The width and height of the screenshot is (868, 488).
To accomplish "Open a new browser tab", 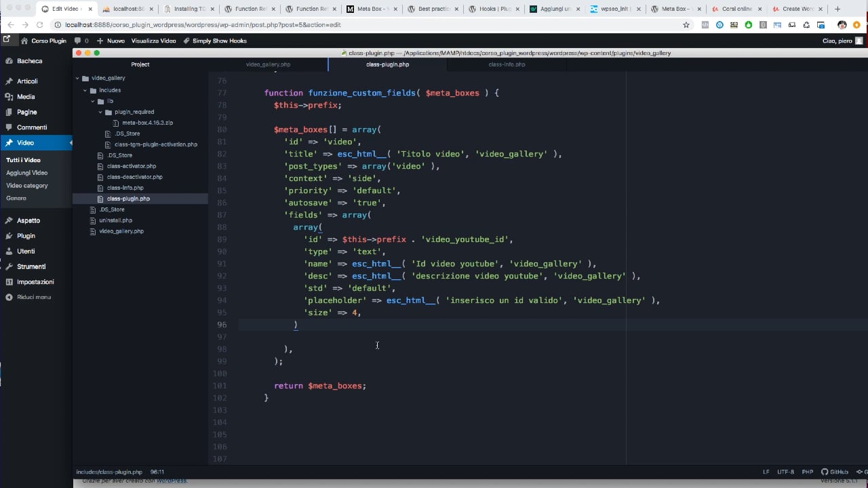I will tap(837, 9).
